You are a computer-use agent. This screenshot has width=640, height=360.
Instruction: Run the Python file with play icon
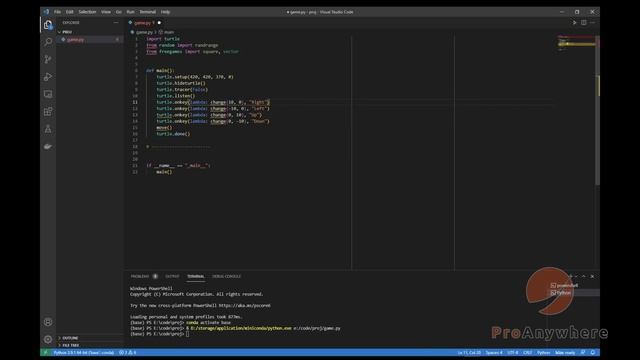pos(574,23)
